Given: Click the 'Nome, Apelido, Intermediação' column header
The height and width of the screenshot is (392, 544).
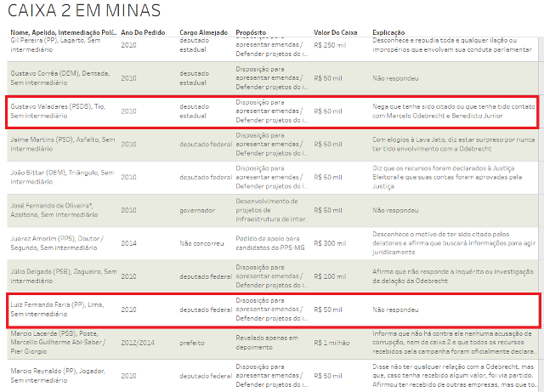Looking at the screenshot, I should [60, 32].
